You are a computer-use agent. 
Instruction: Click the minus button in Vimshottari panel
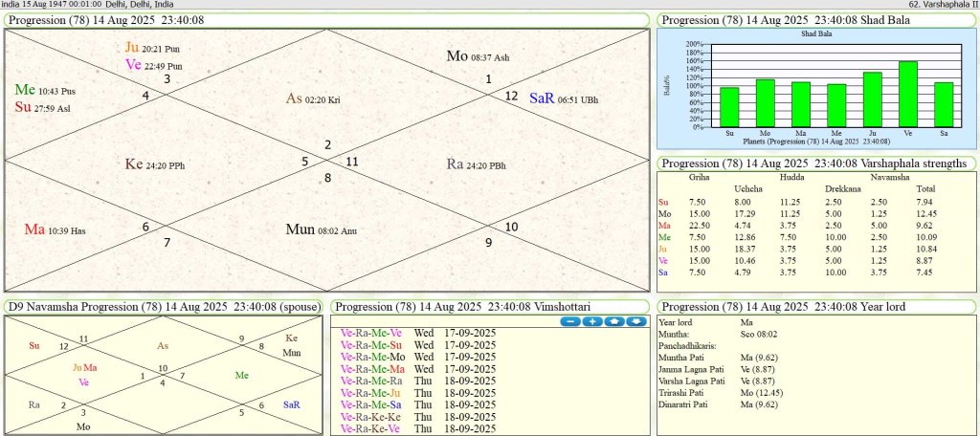(x=570, y=321)
